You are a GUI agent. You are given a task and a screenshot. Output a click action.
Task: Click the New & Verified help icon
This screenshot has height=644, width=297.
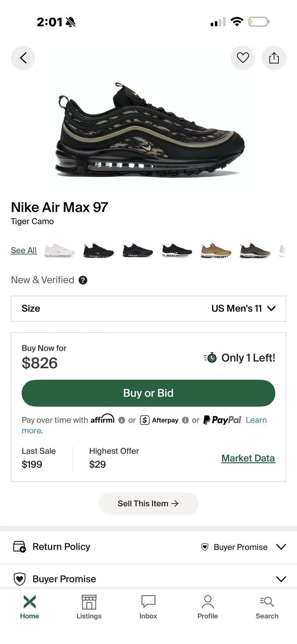coord(83,280)
